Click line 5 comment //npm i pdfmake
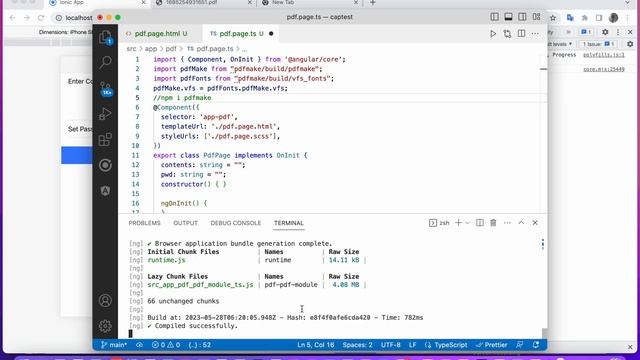 (x=182, y=98)
